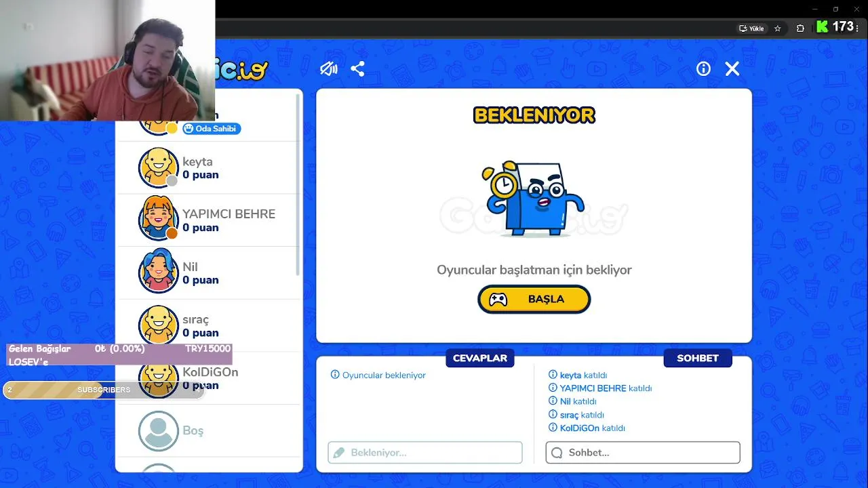The image size is (868, 488).
Task: Click the Sohbet chat input field
Action: pyautogui.click(x=643, y=453)
